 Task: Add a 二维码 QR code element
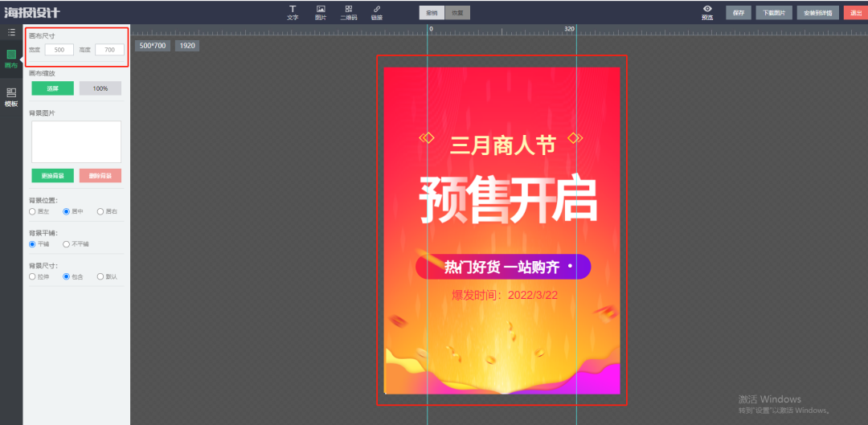tap(349, 13)
